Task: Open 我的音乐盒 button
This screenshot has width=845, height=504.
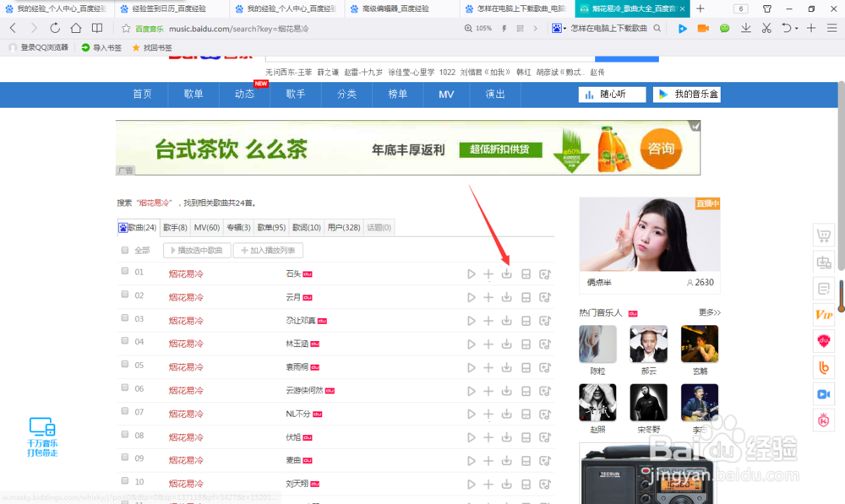Action: (687, 95)
